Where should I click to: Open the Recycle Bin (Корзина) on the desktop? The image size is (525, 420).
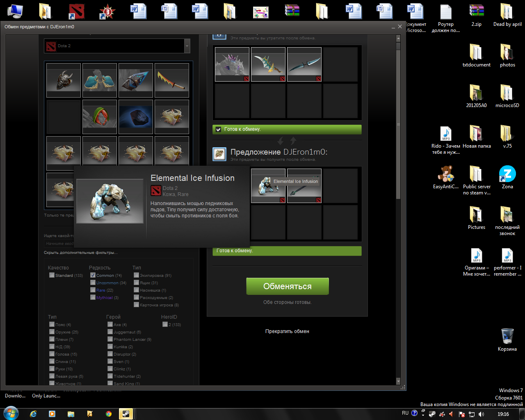click(507, 340)
